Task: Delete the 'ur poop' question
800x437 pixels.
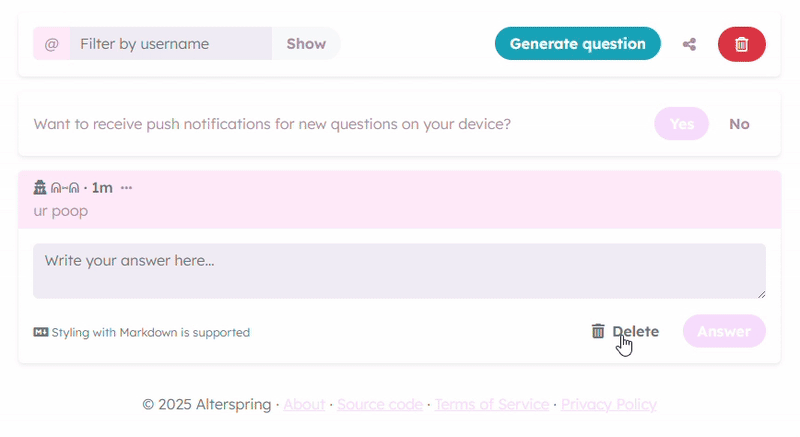Action: click(625, 331)
